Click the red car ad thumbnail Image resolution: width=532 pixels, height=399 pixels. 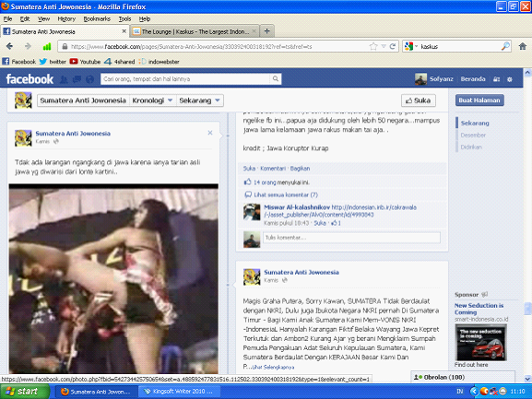click(481, 343)
